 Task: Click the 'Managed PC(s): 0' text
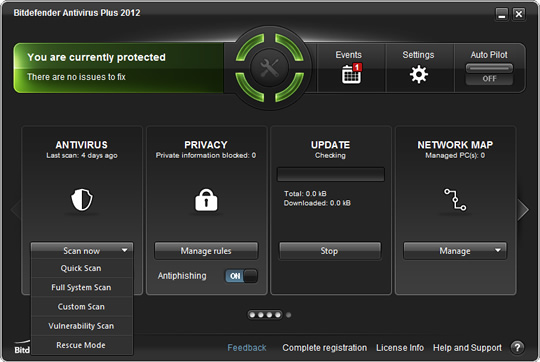pyautogui.click(x=455, y=156)
